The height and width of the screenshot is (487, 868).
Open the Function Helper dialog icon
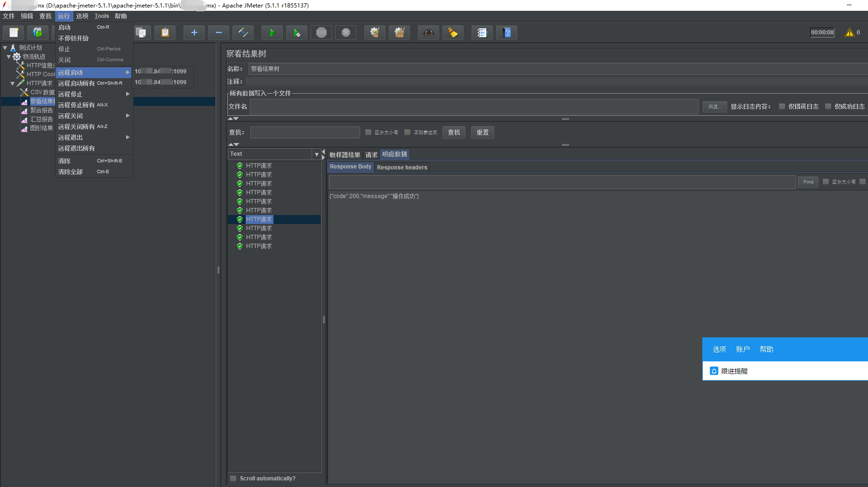[482, 32]
